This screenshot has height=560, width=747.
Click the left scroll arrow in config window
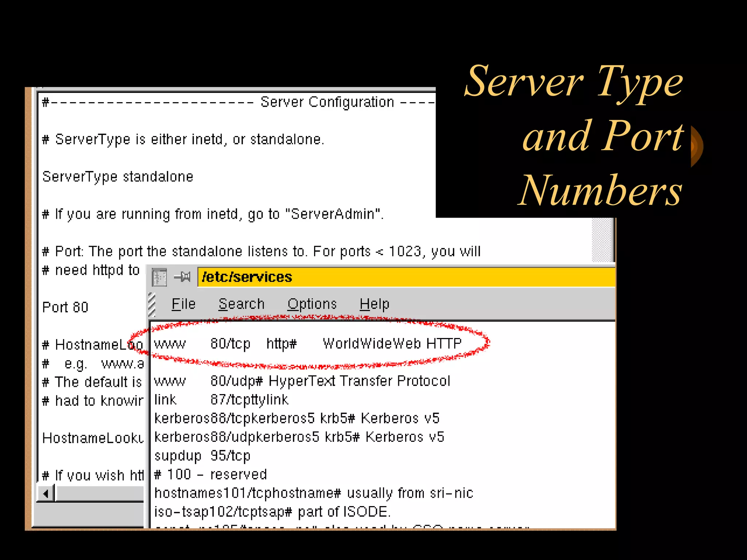46,494
